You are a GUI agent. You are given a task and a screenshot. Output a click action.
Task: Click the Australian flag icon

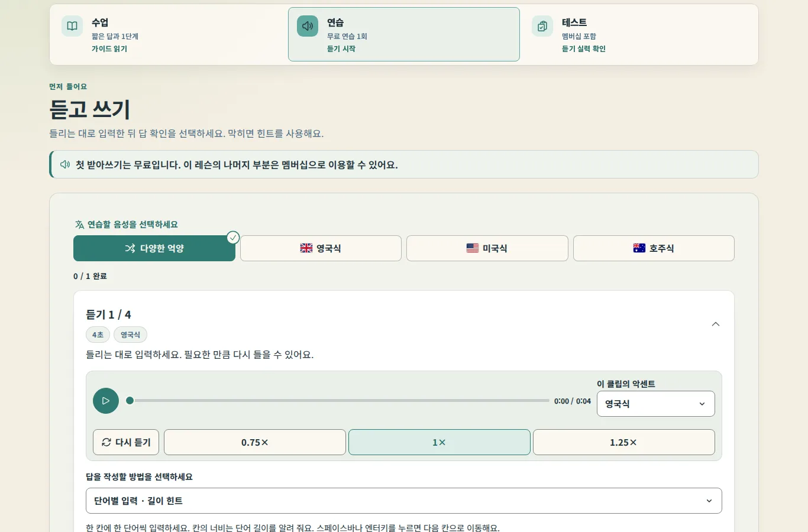point(639,248)
